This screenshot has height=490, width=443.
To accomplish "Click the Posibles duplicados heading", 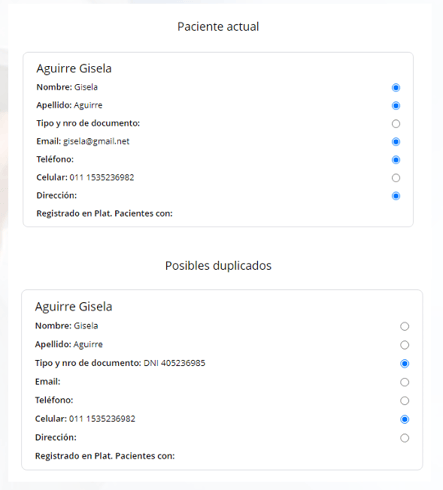I will pos(218,266).
